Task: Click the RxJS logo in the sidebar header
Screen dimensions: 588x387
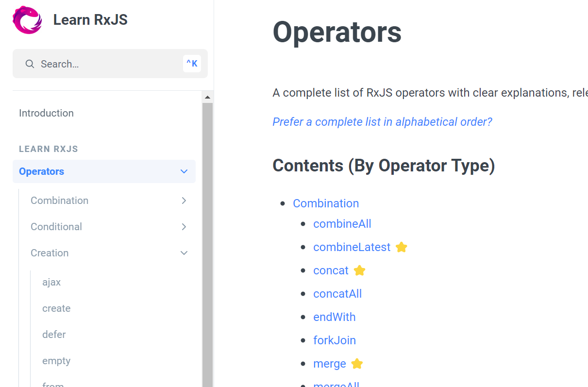Action: [27, 19]
